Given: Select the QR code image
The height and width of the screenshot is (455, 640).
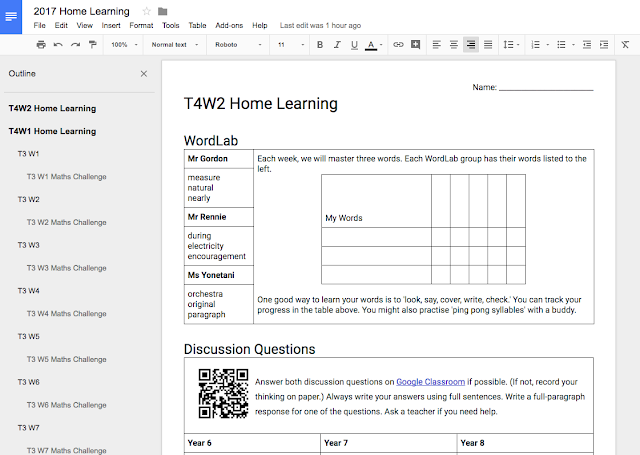Looking at the screenshot, I should click(223, 393).
